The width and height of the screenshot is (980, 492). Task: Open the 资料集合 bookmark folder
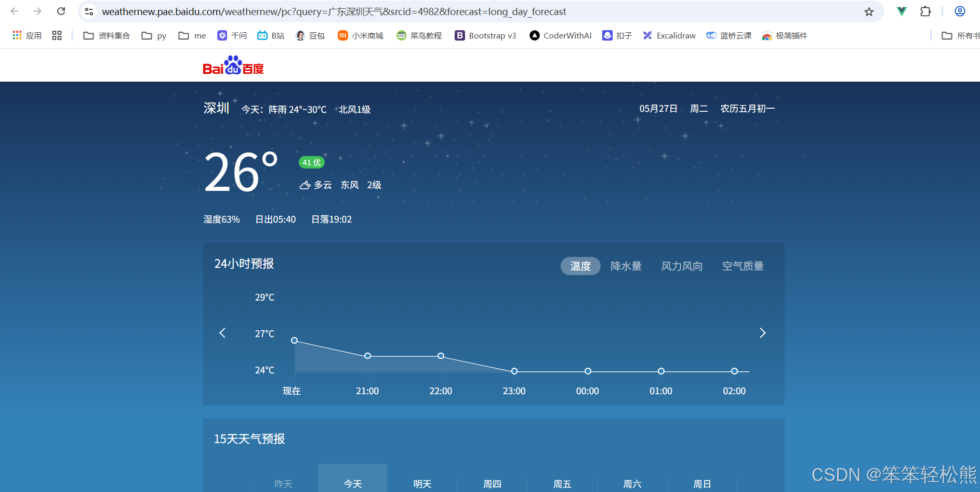[x=107, y=35]
